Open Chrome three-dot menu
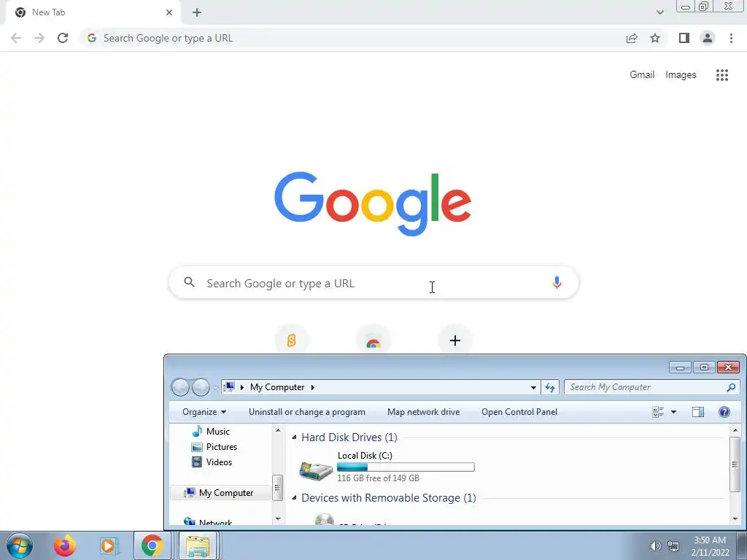747x560 pixels. click(731, 38)
